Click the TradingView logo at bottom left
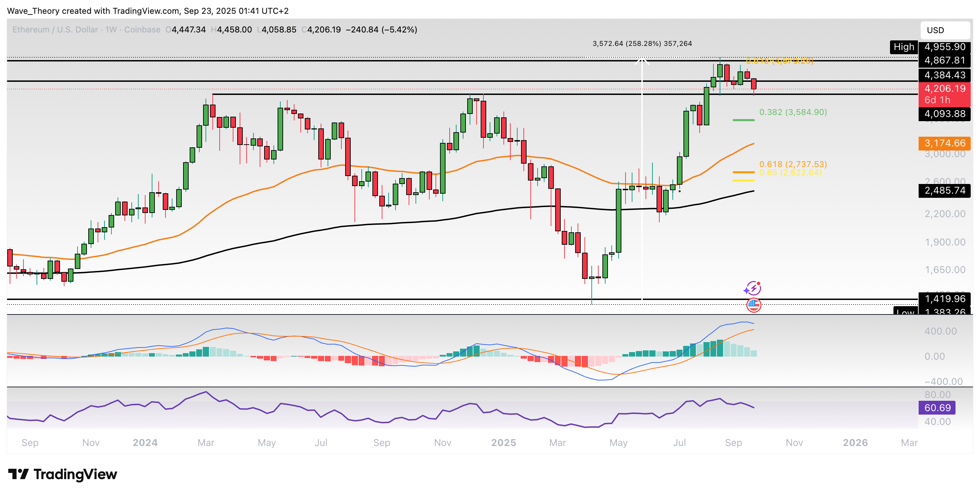980x495 pixels. (x=63, y=474)
